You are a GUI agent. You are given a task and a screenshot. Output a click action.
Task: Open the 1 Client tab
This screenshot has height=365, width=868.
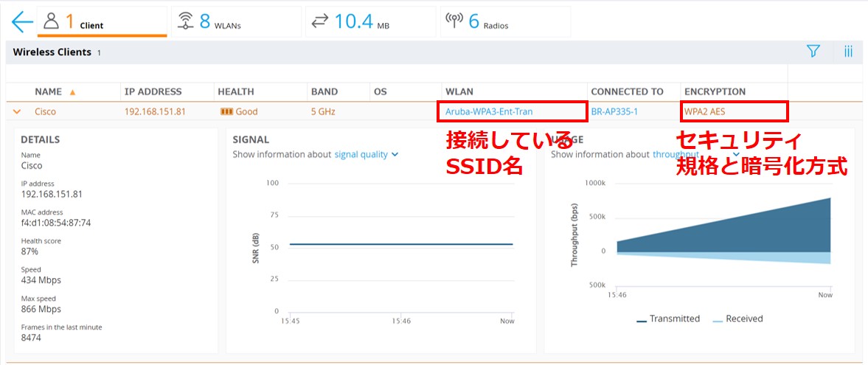[102, 21]
